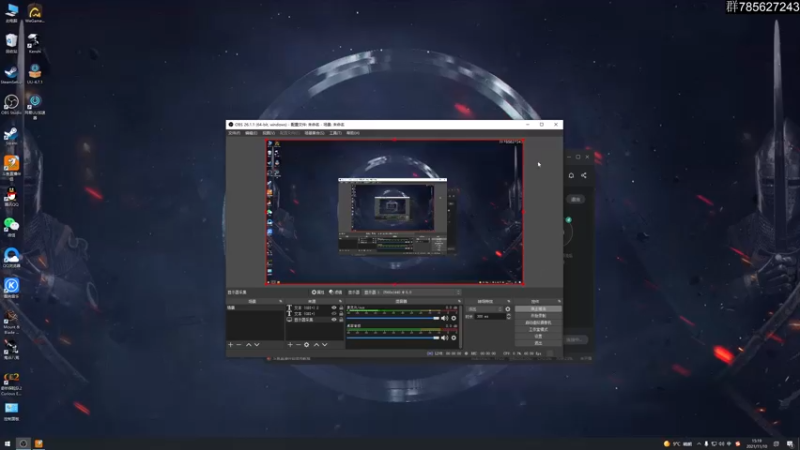Screen dimensions: 800x450
Task: Lock the Text (GDI+) 2 source
Action: (x=341, y=308)
